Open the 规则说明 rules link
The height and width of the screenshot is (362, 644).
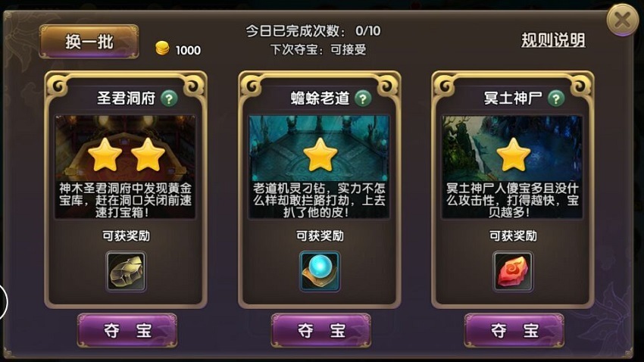(553, 40)
